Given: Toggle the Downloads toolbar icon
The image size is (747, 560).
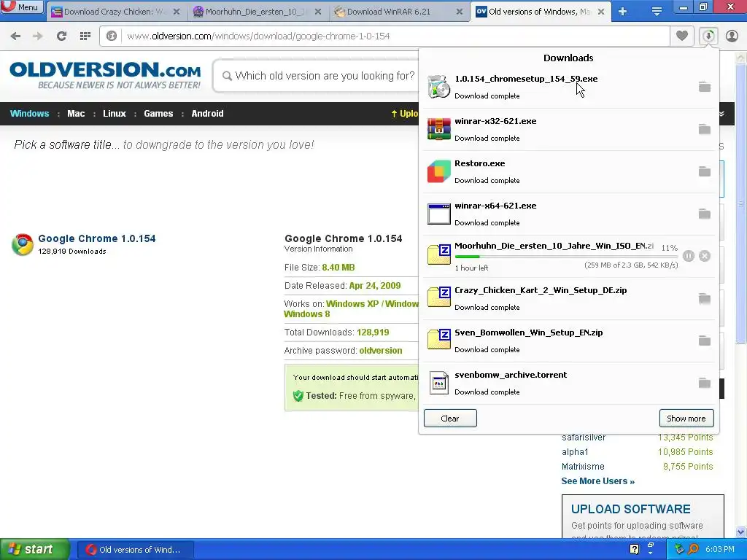Looking at the screenshot, I should pyautogui.click(x=708, y=36).
